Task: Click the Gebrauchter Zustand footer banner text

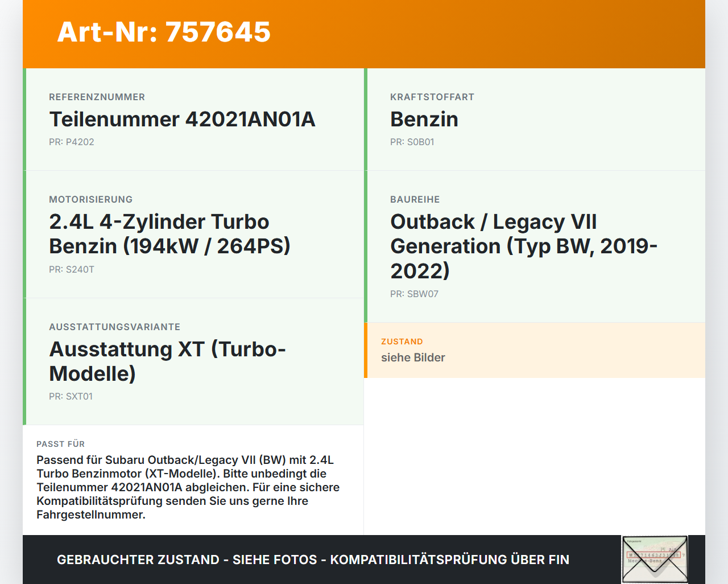Action: 313,560
